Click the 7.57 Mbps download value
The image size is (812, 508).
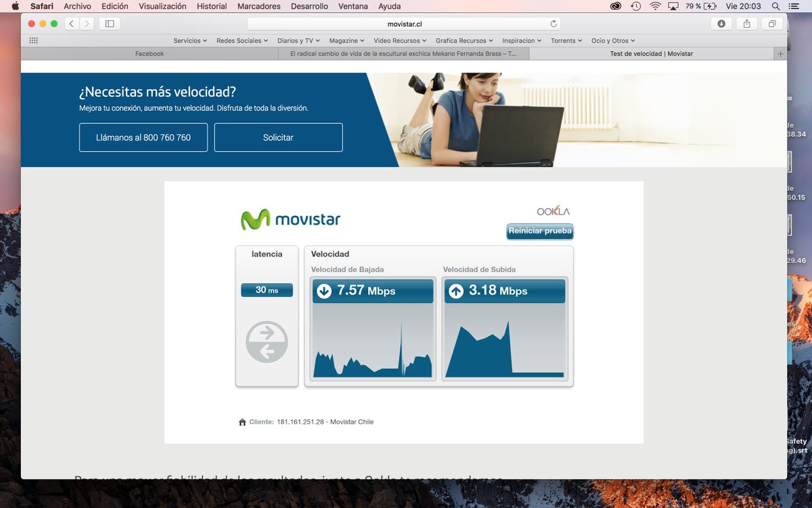tap(366, 291)
